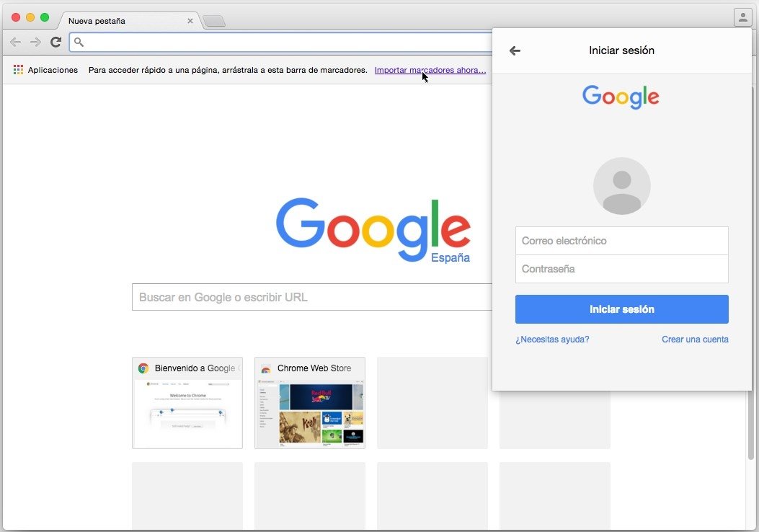Click the browser back arrow button

pyautogui.click(x=15, y=42)
